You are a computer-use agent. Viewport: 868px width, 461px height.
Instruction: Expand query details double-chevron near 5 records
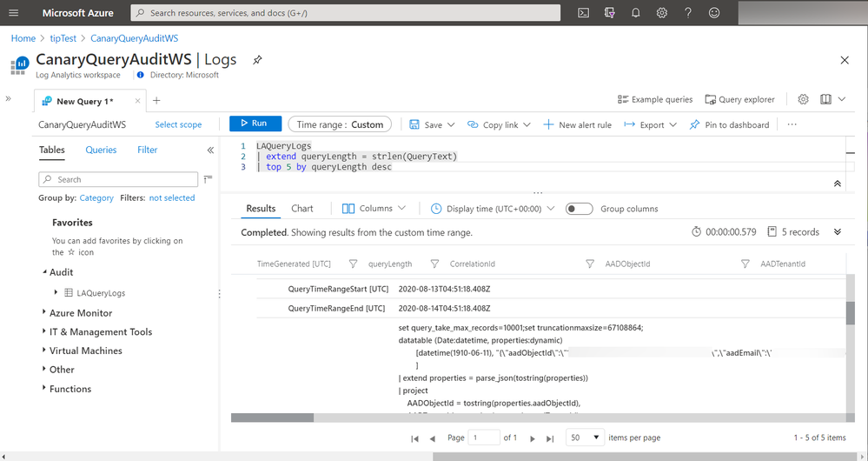837,232
